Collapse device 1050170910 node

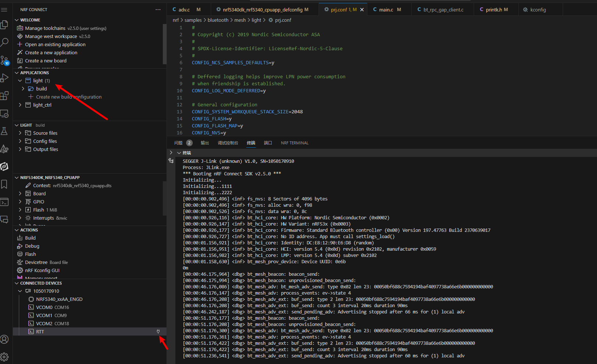(20, 291)
